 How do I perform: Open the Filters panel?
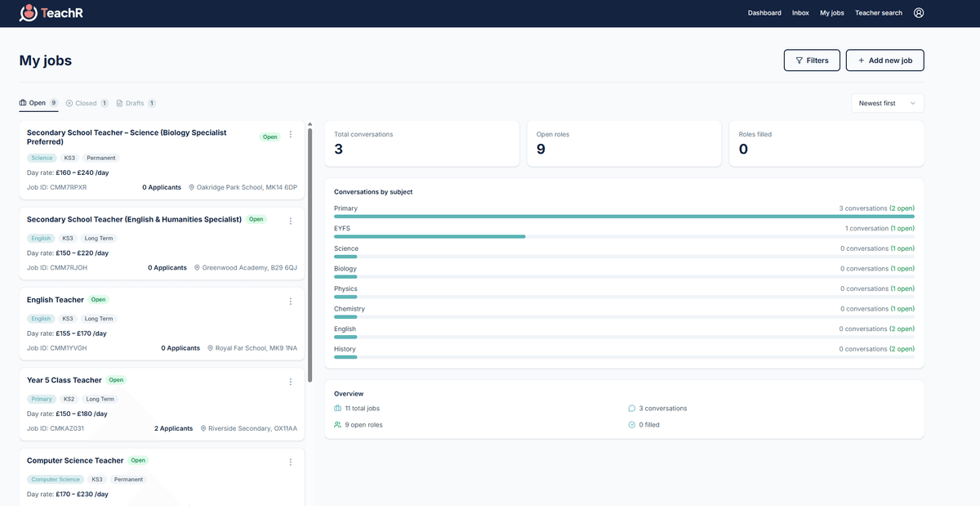pyautogui.click(x=811, y=60)
